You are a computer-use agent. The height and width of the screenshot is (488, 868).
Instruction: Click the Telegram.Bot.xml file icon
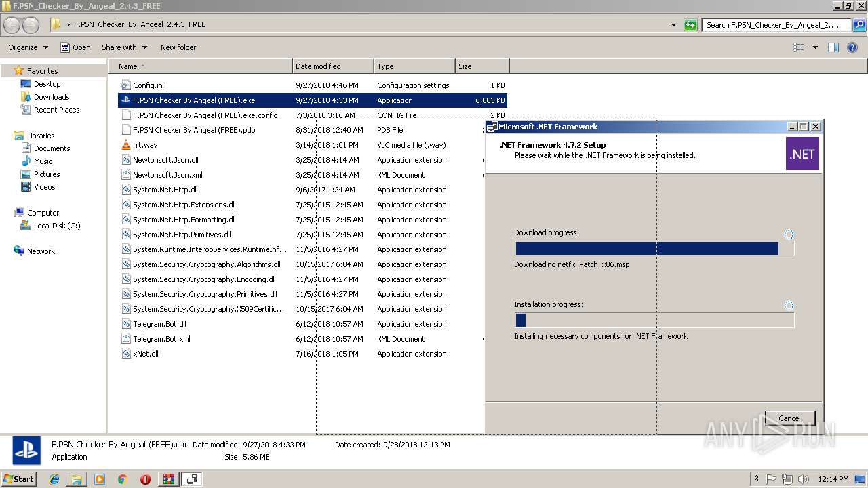click(125, 339)
